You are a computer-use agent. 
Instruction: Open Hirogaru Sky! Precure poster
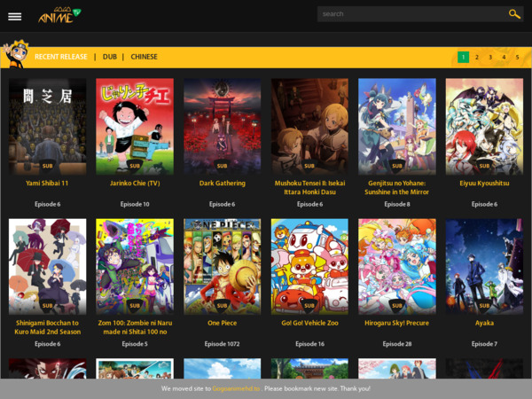pos(397,266)
